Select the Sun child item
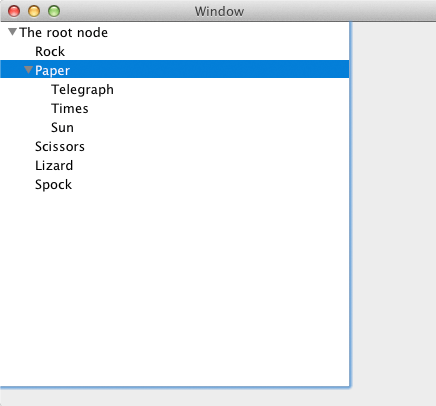The width and height of the screenshot is (436, 406). coord(62,128)
